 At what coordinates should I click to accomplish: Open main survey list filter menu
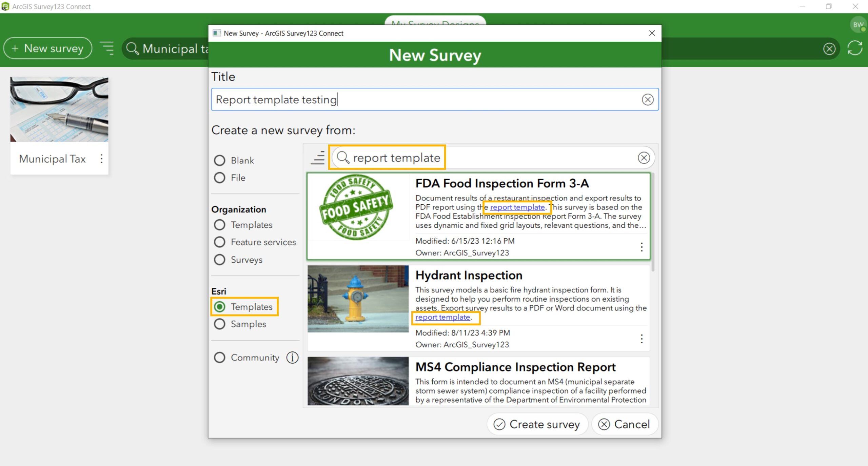(x=107, y=48)
